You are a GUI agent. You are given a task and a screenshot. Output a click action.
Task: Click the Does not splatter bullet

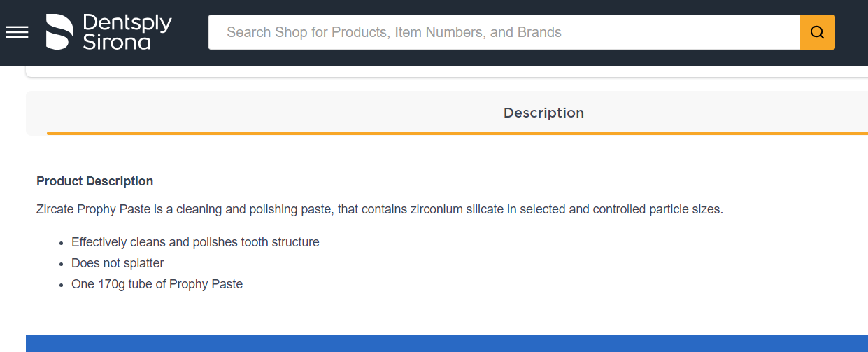118,263
